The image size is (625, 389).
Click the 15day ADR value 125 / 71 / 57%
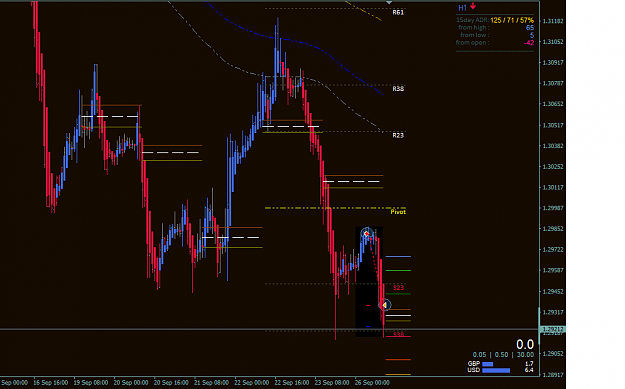512,20
